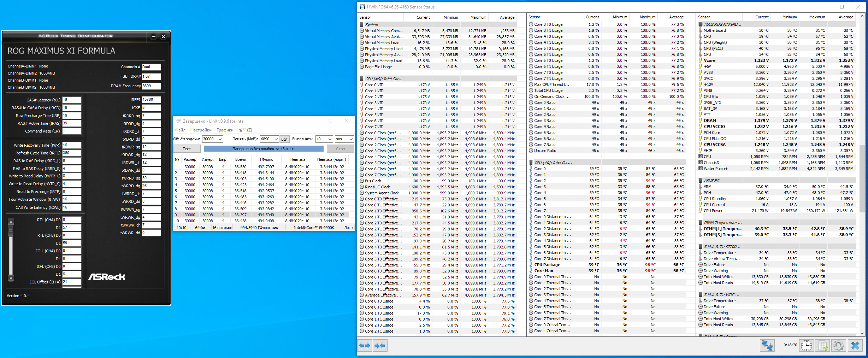Image resolution: width=868 pixels, height=358 pixels.
Task: Click the thermometer icon beside CPU Package
Action: click(x=531, y=265)
